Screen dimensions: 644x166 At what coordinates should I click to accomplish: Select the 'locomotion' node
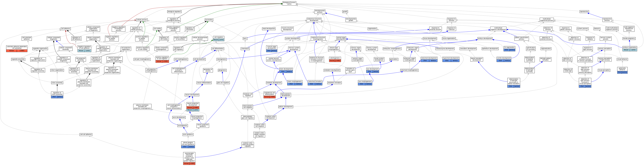209,20
